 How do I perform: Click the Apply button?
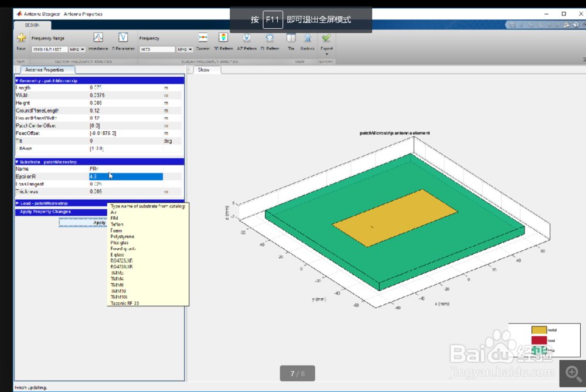[x=83, y=223]
